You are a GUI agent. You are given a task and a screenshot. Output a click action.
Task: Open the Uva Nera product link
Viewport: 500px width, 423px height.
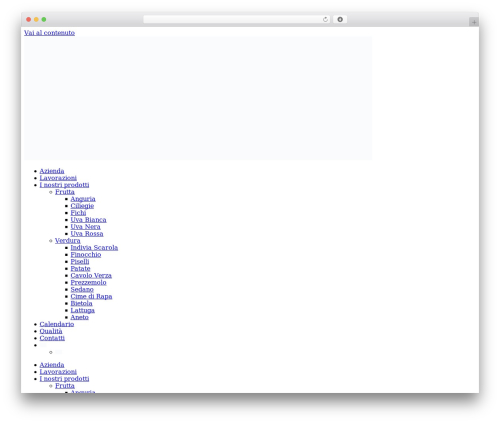85,227
